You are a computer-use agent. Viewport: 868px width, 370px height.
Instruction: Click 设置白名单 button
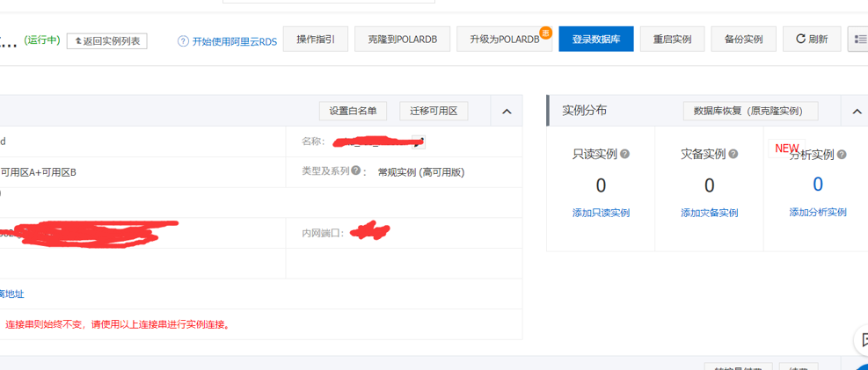click(353, 111)
